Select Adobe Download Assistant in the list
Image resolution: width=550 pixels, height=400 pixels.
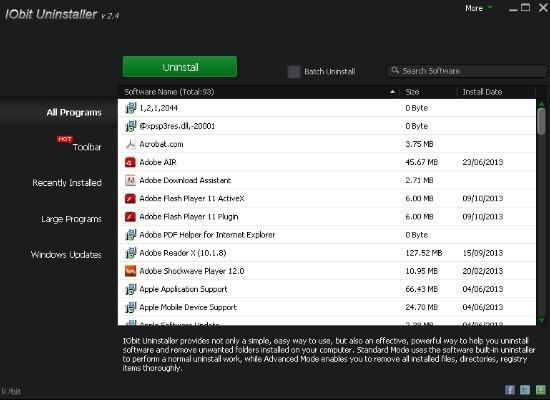tap(185, 180)
